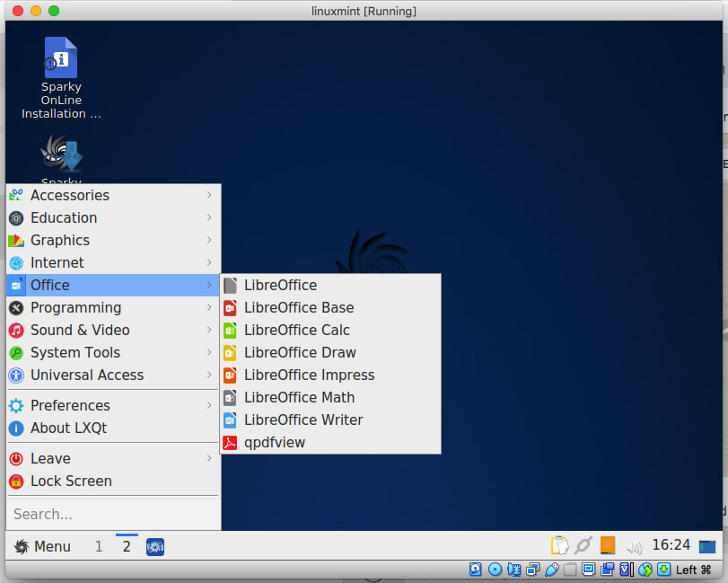Click the Leave power icon
The height and width of the screenshot is (583, 728).
[x=16, y=458]
